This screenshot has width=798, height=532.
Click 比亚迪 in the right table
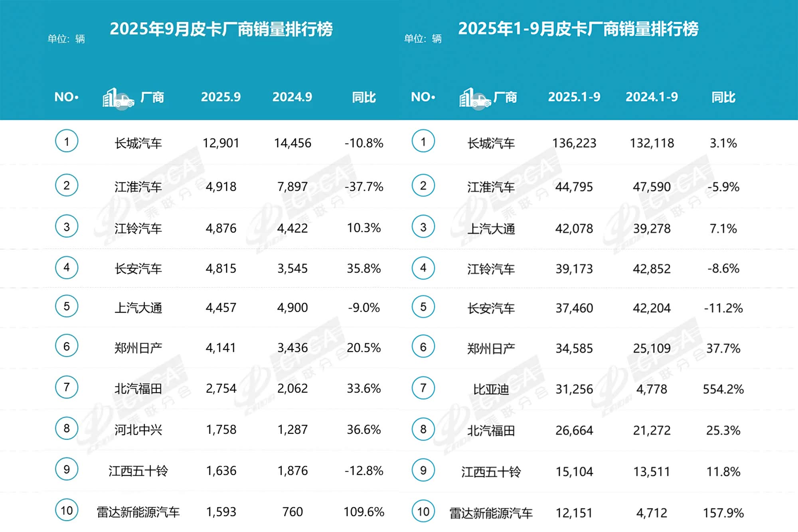[491, 389]
